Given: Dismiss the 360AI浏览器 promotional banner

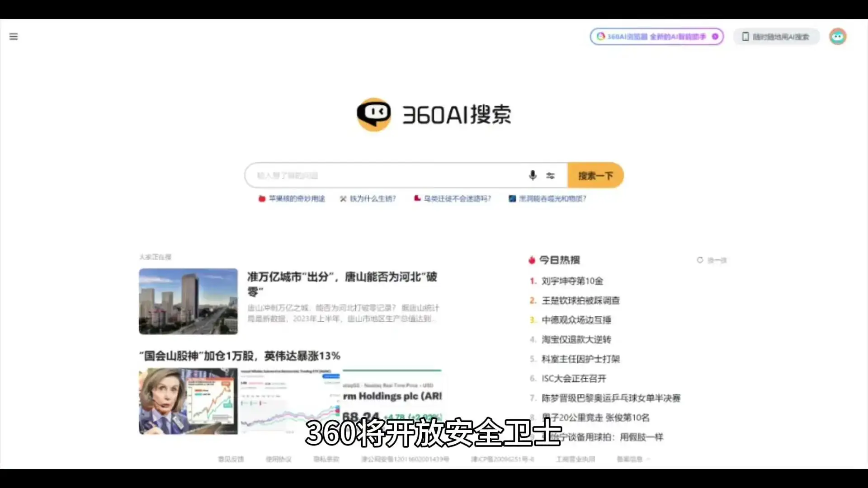Looking at the screenshot, I should pos(715,37).
